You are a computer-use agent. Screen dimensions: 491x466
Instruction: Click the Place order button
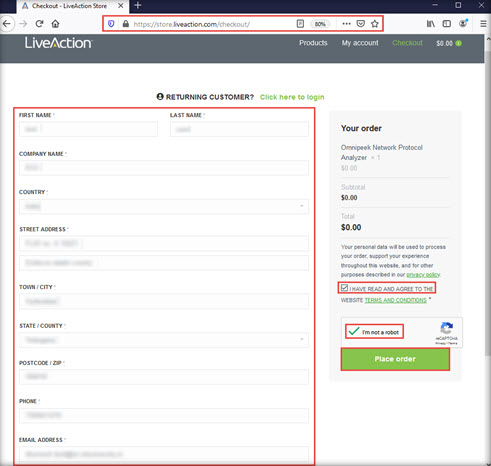[x=395, y=359]
